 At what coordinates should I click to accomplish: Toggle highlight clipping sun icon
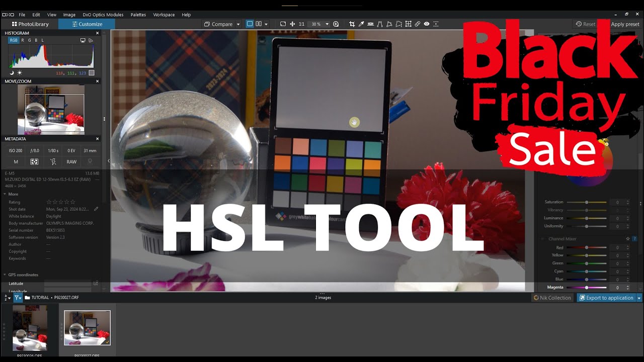20,73
